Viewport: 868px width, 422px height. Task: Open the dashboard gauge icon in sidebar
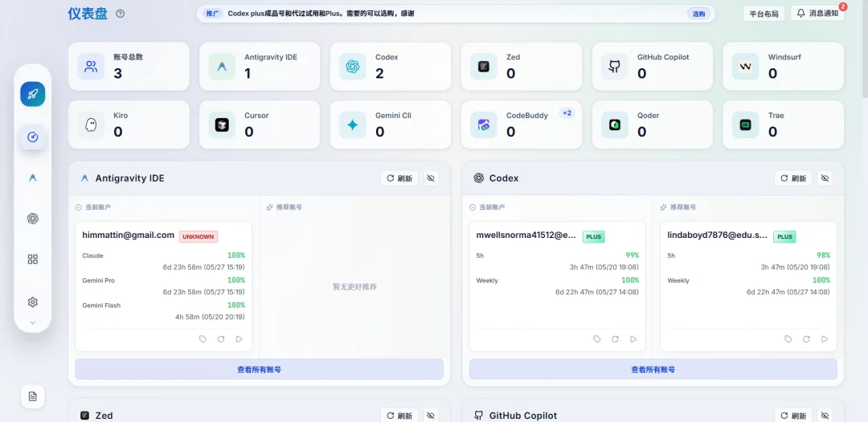[x=33, y=137]
